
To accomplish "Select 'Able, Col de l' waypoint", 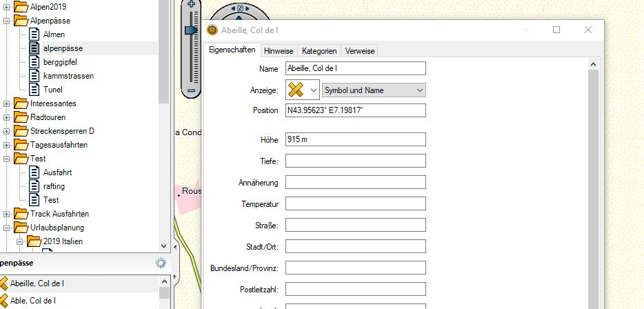I will pyautogui.click(x=32, y=301).
